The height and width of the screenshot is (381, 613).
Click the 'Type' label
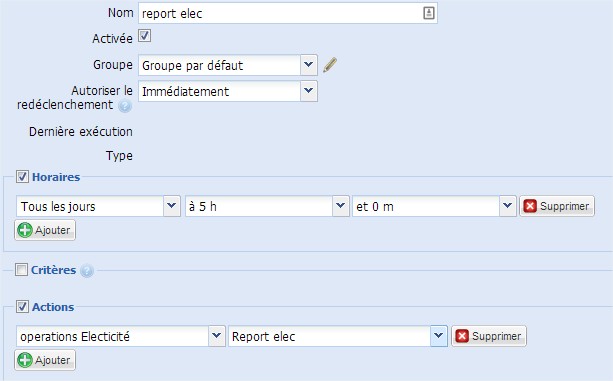click(119, 156)
